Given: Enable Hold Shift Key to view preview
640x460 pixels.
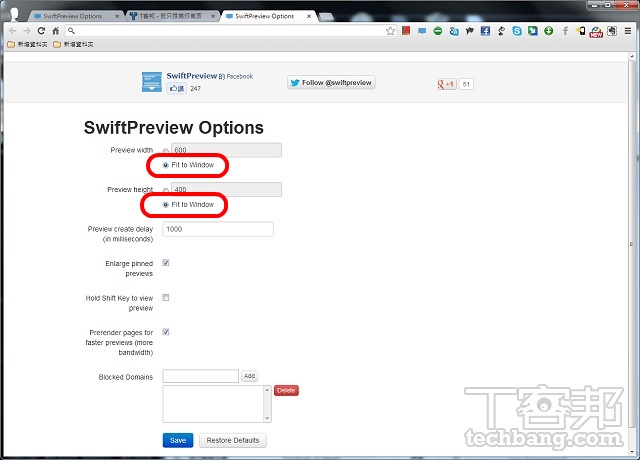Looking at the screenshot, I should click(166, 298).
